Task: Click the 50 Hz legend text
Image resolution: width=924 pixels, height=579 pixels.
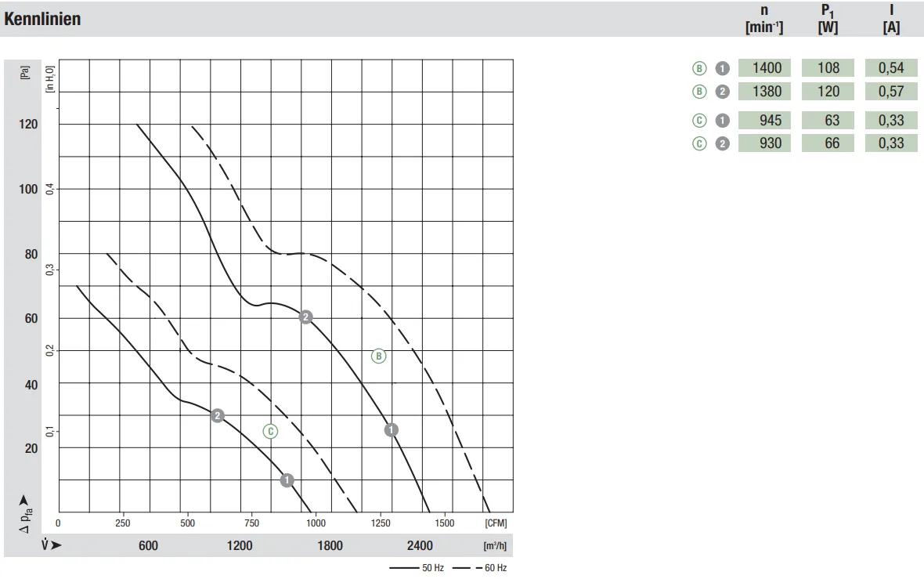Action: [433, 568]
